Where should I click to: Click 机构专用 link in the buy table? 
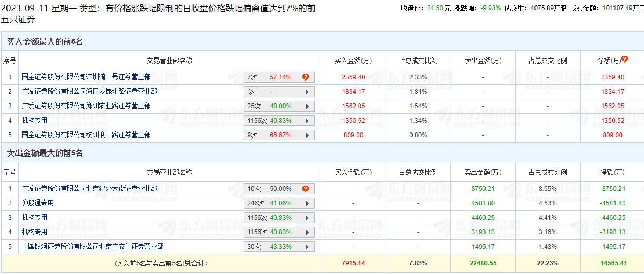tap(34, 121)
